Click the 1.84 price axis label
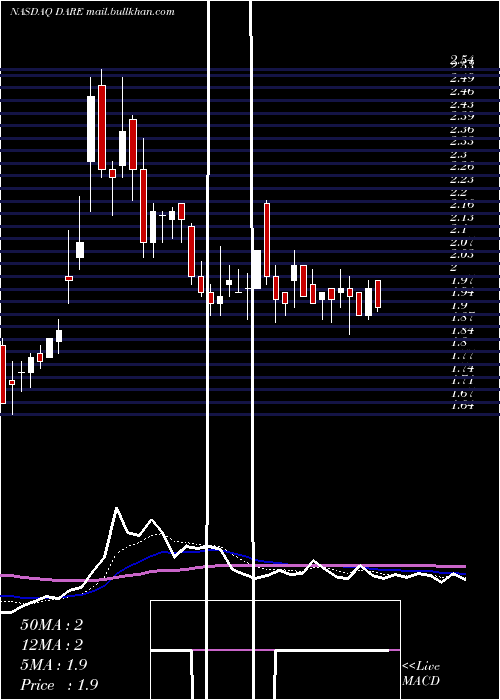 click(462, 331)
